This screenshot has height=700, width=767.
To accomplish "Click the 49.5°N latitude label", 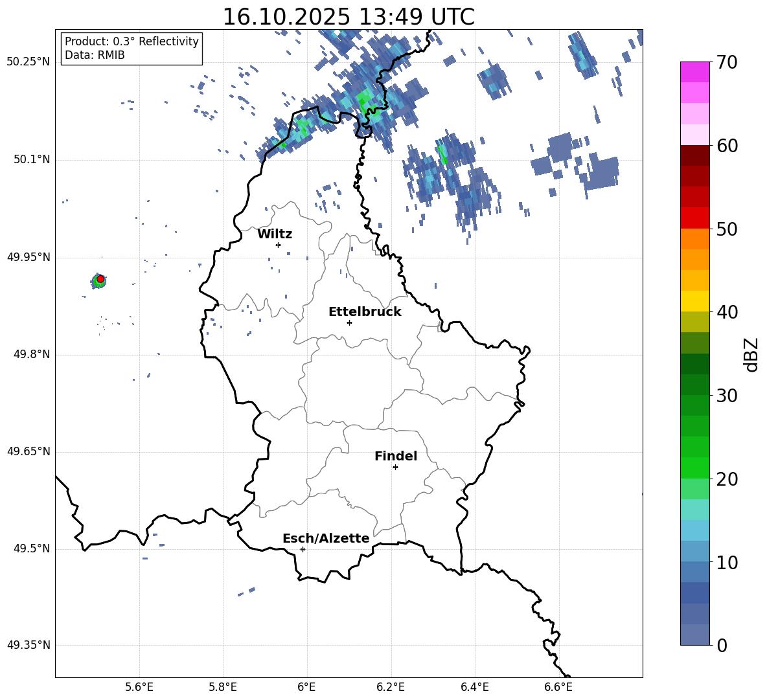I will point(32,548).
